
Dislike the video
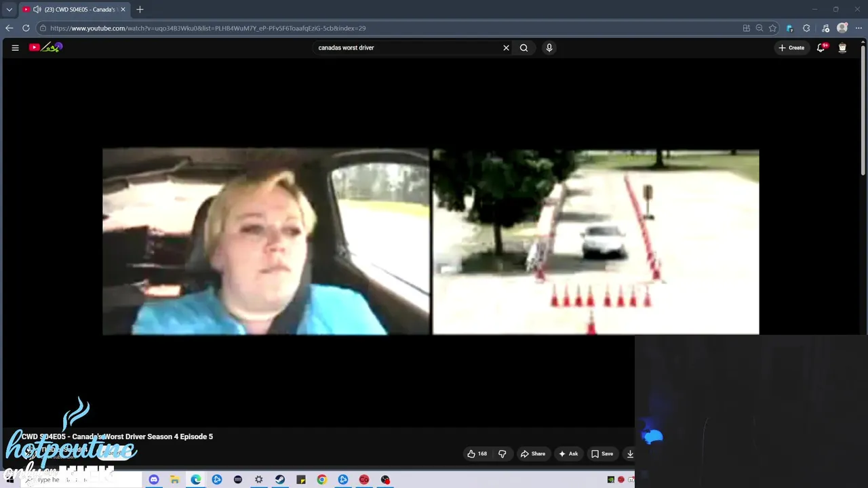coord(502,453)
